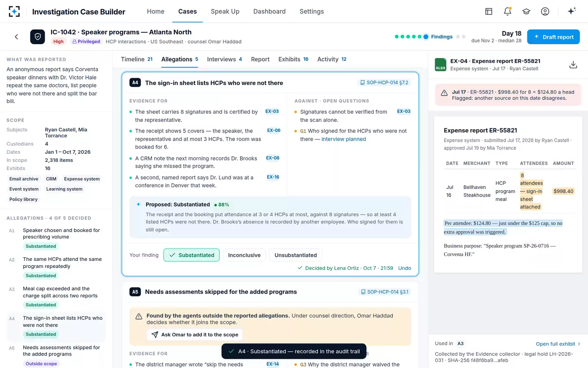Click the app logo icon beside Investigation Case Builder
588x368 pixels.
click(x=14, y=11)
